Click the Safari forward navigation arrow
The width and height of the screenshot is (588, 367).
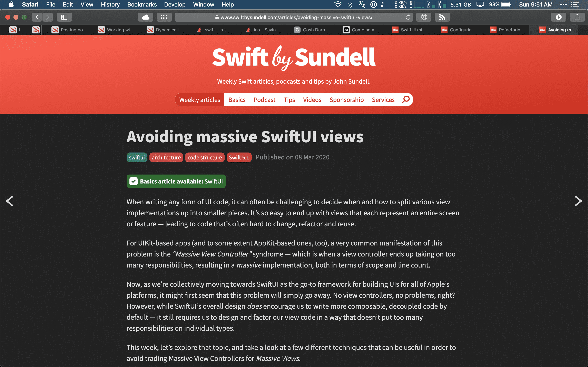[x=47, y=17]
